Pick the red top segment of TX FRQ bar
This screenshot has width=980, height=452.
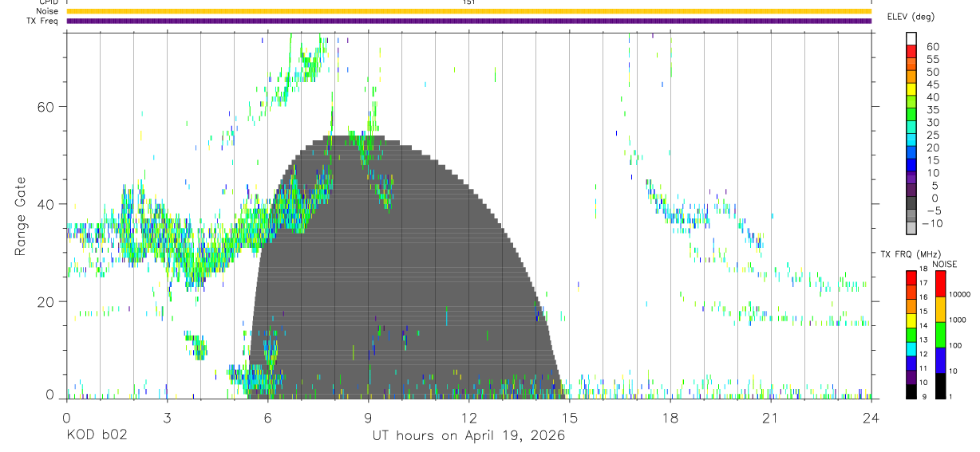[x=911, y=277]
